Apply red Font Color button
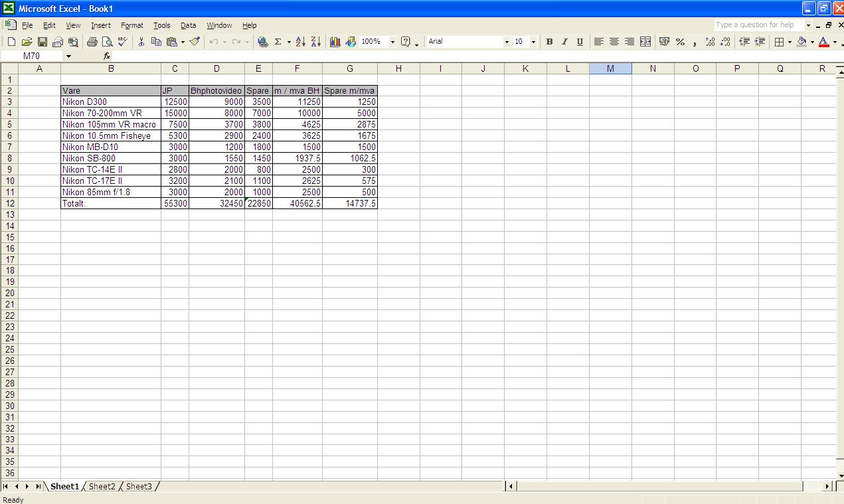The image size is (844, 504). click(824, 42)
